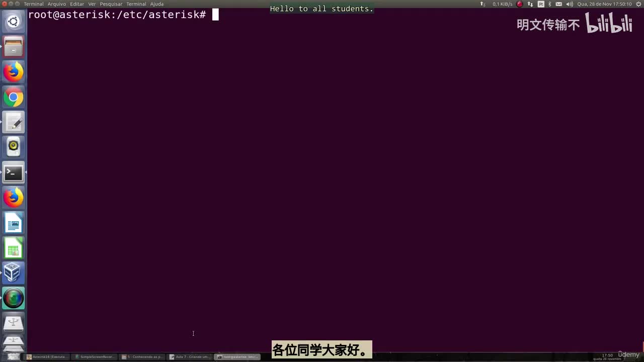Open the green globe app in dock
644x362 pixels.
point(14,298)
